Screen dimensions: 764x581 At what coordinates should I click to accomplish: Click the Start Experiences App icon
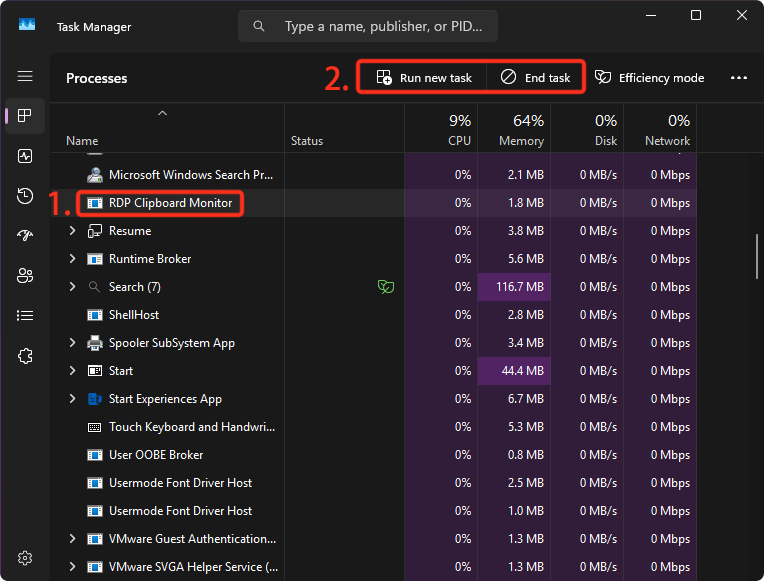(x=95, y=399)
